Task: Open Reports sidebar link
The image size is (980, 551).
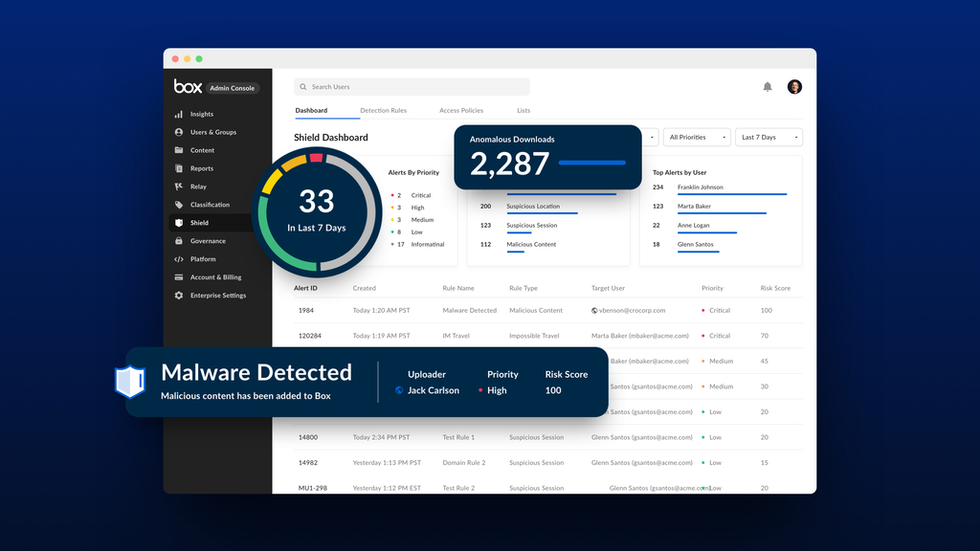Action: point(202,168)
